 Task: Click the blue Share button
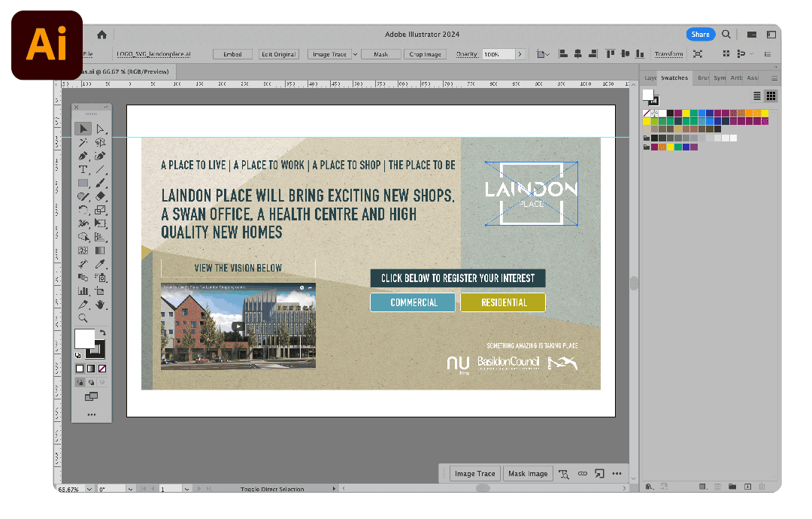(700, 35)
